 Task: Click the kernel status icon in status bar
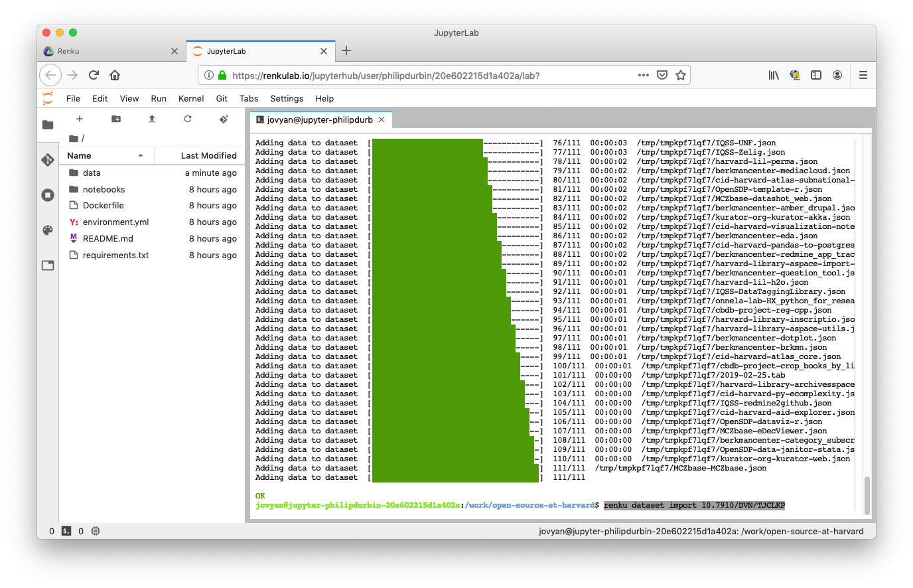pos(95,531)
